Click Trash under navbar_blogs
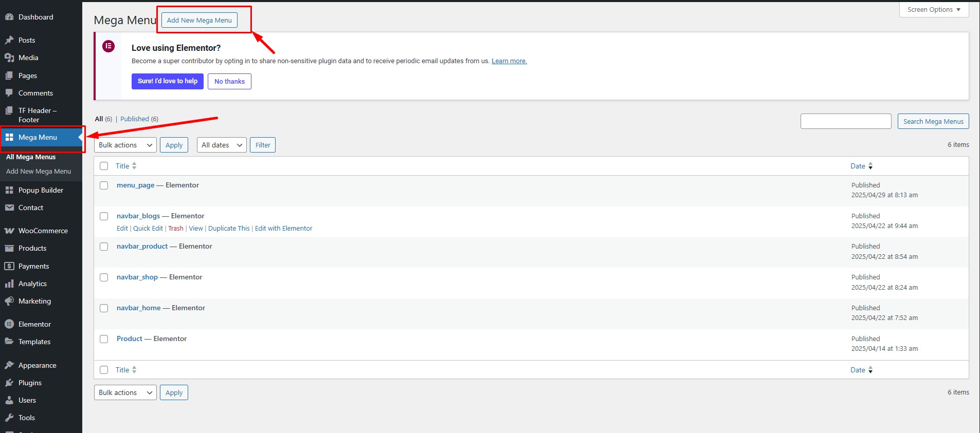 click(176, 228)
